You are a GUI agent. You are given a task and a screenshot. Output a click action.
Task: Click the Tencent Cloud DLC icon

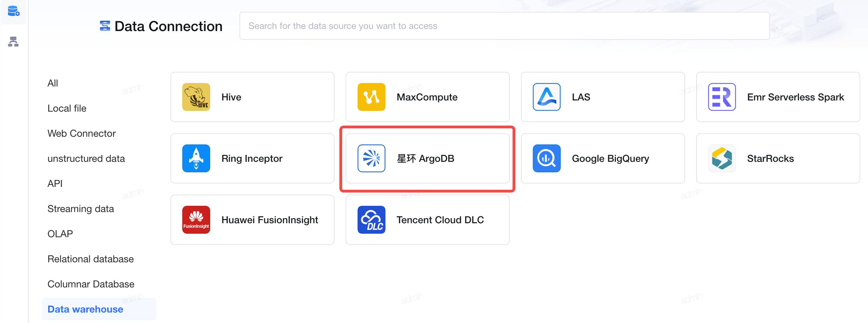372,220
